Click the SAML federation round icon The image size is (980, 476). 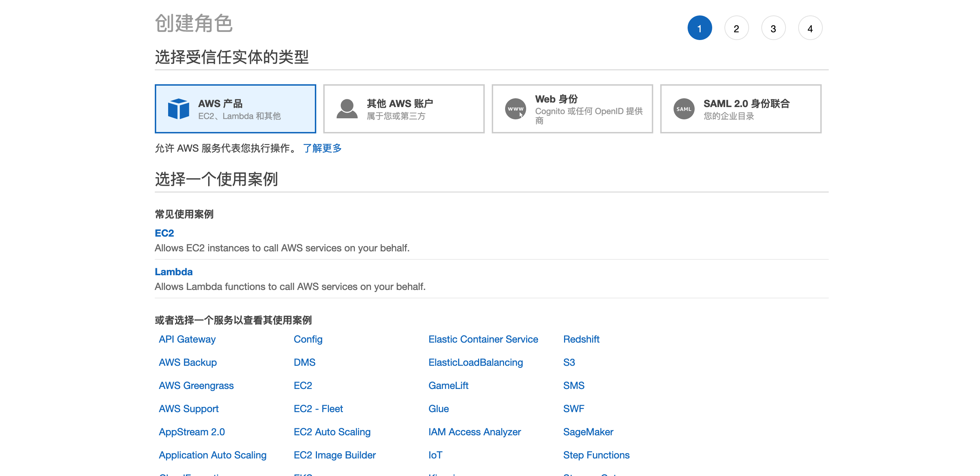pos(684,109)
